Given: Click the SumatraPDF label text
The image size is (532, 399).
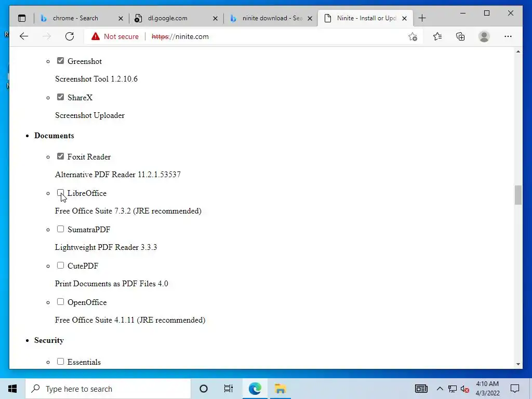Looking at the screenshot, I should [x=89, y=229].
